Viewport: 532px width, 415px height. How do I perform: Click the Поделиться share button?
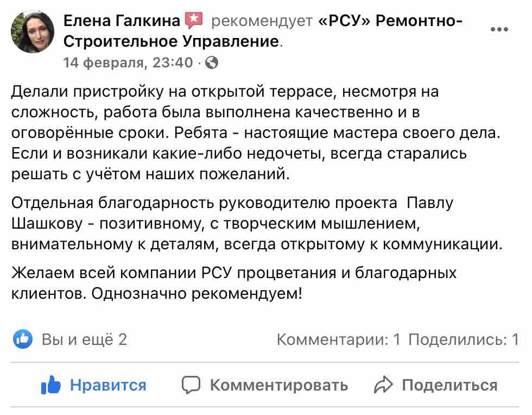pos(435,385)
